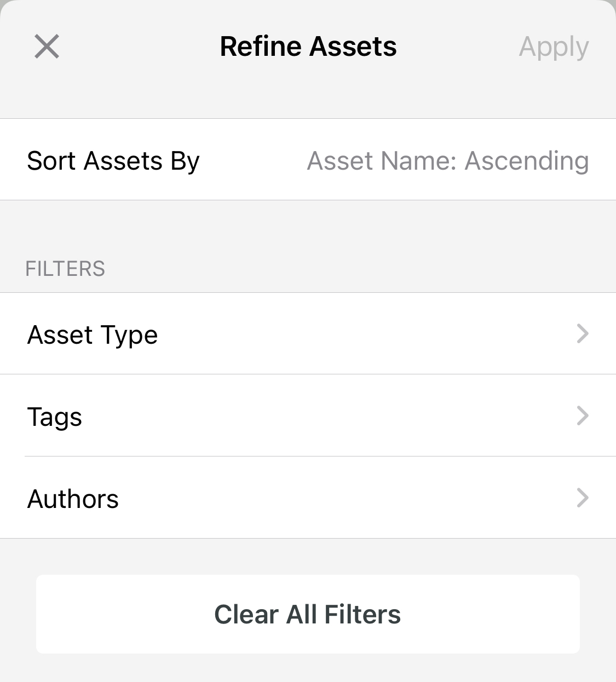616x682 pixels.
Task: Change the Asset Name: Ascending sort value
Action: click(448, 161)
